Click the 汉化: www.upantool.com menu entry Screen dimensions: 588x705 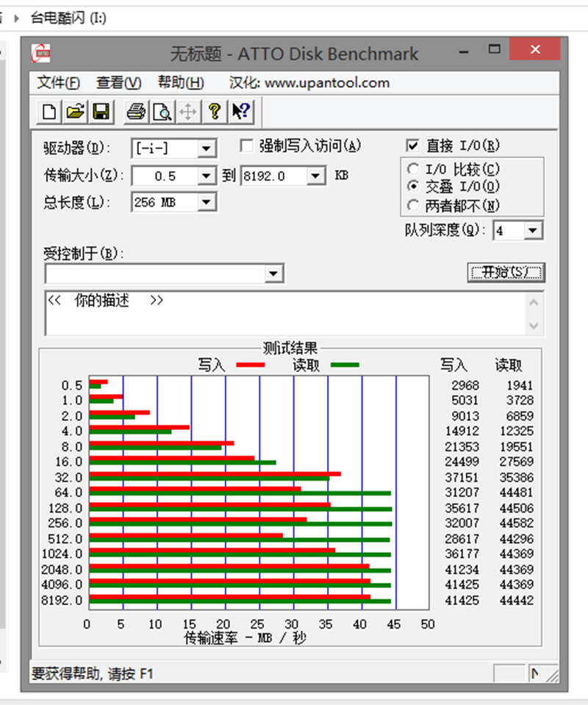(309, 83)
